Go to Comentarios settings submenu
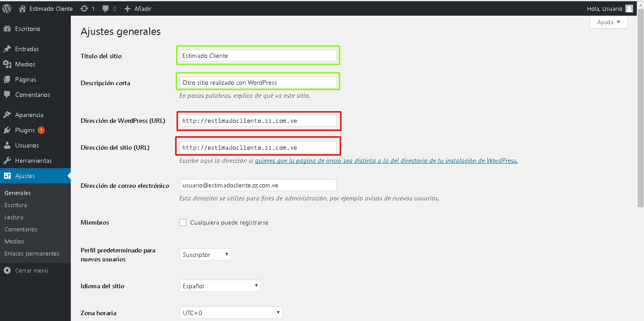Image resolution: width=644 pixels, height=321 pixels. pyautogui.click(x=21, y=229)
